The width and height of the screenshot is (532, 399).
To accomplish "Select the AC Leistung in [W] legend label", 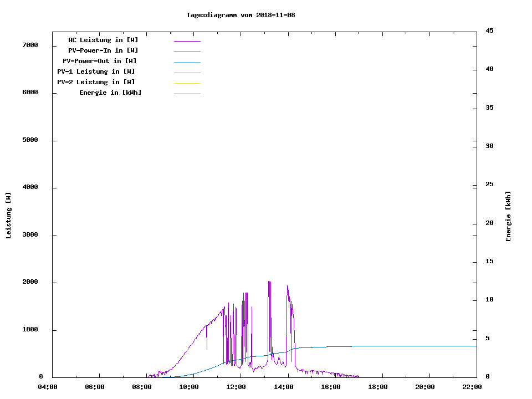I will pyautogui.click(x=103, y=40).
